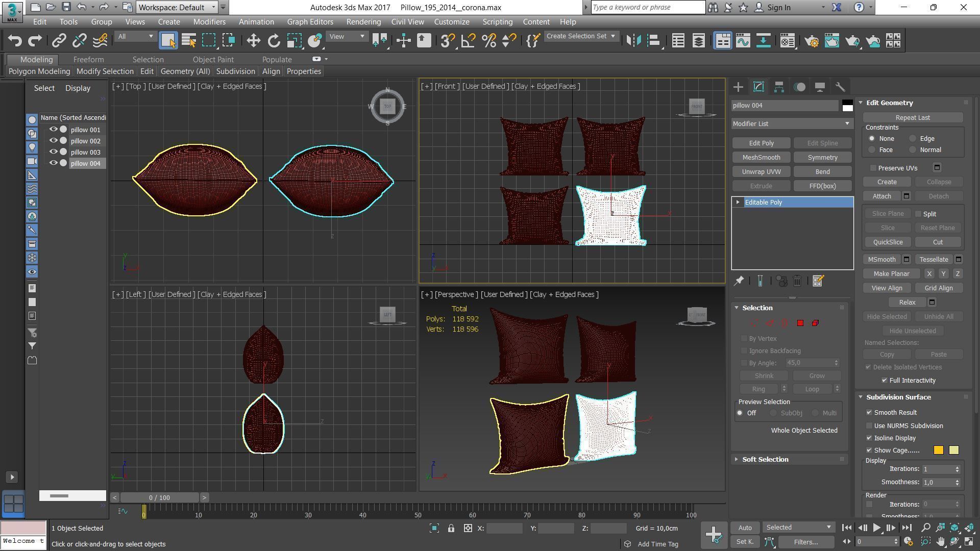Toggle Isoline Display checkbox
This screenshot has height=551, width=980.
coord(869,438)
